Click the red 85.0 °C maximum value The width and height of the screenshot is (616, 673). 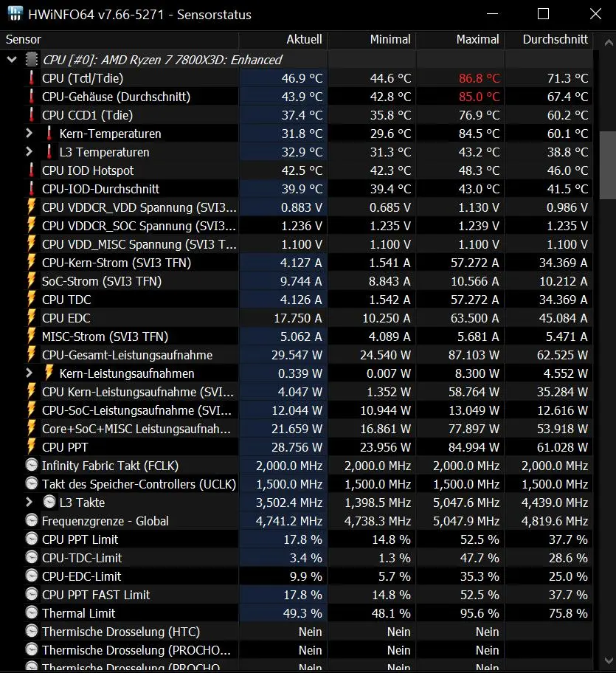[480, 97]
